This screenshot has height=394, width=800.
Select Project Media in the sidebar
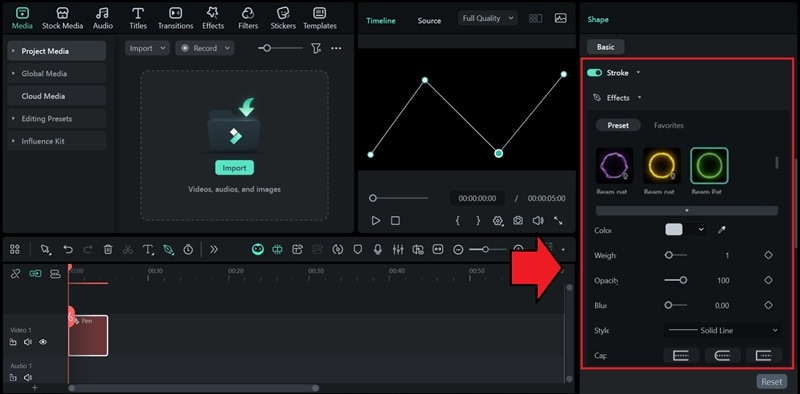[x=57, y=51]
